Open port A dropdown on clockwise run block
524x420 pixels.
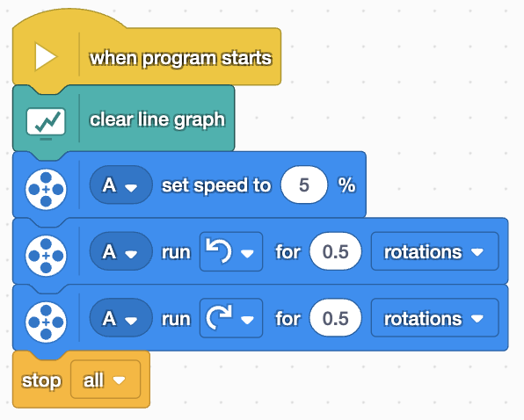(x=120, y=318)
